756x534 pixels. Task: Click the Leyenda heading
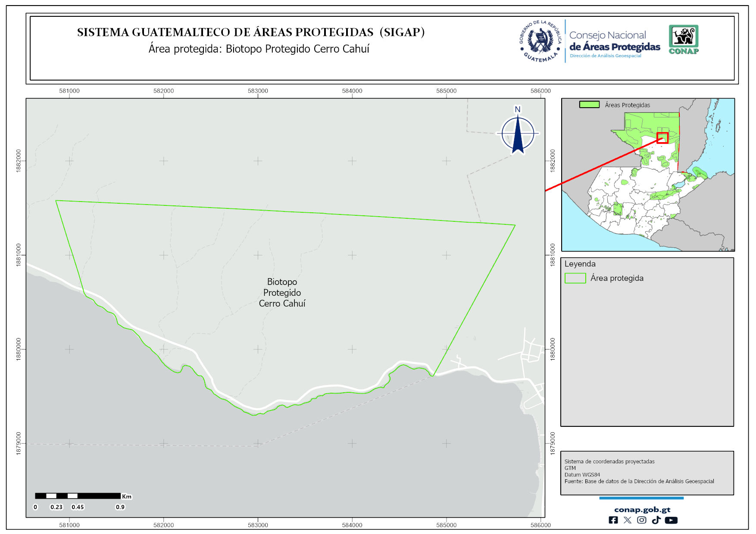(x=580, y=264)
